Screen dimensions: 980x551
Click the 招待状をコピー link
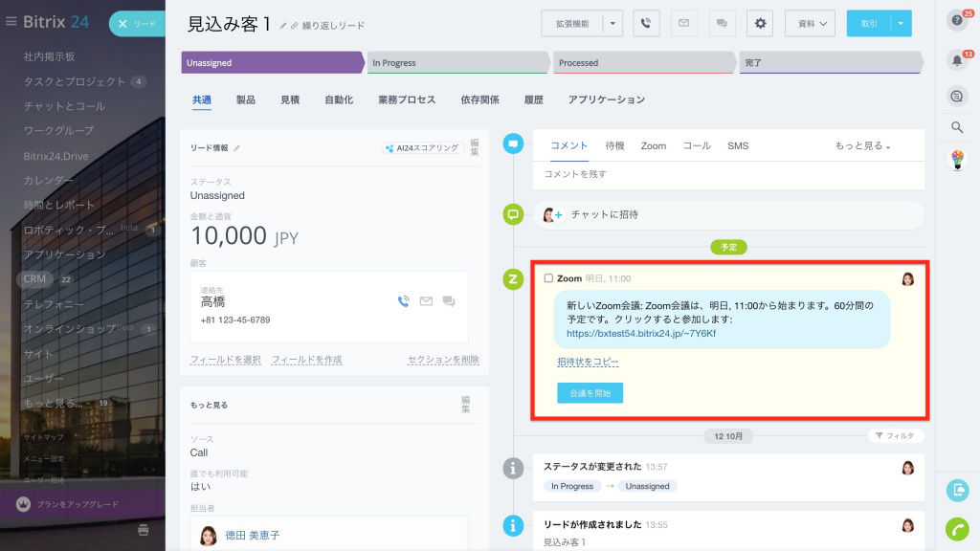click(589, 362)
